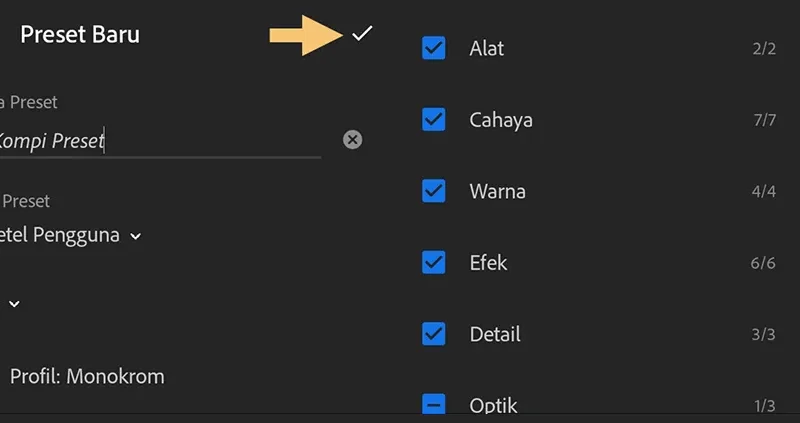Open the Cahaya settings group label

click(501, 120)
